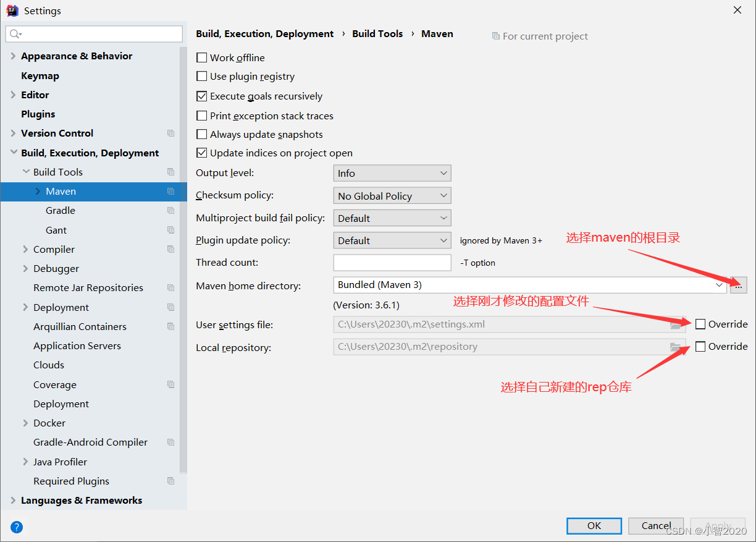
Task: Expand the Java Profiler node
Action: (x=25, y=462)
